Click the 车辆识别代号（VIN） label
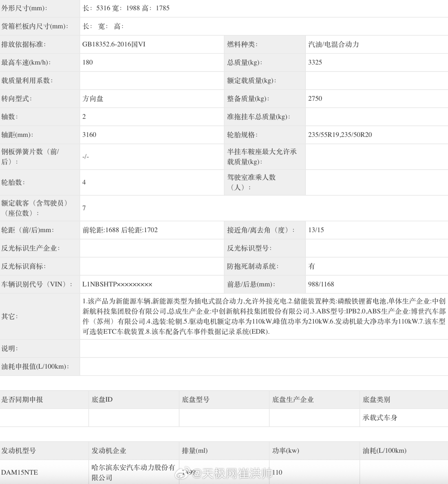This screenshot has height=484, width=448. coord(37,284)
